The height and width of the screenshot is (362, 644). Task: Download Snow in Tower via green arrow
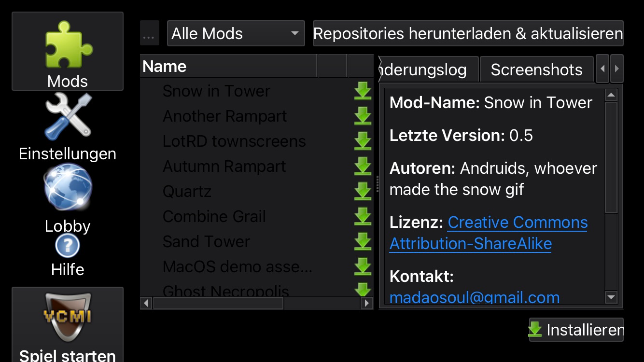(363, 91)
